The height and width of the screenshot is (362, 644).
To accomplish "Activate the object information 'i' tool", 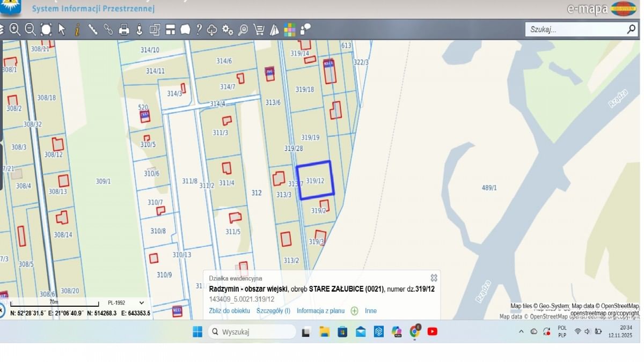I will tap(77, 29).
